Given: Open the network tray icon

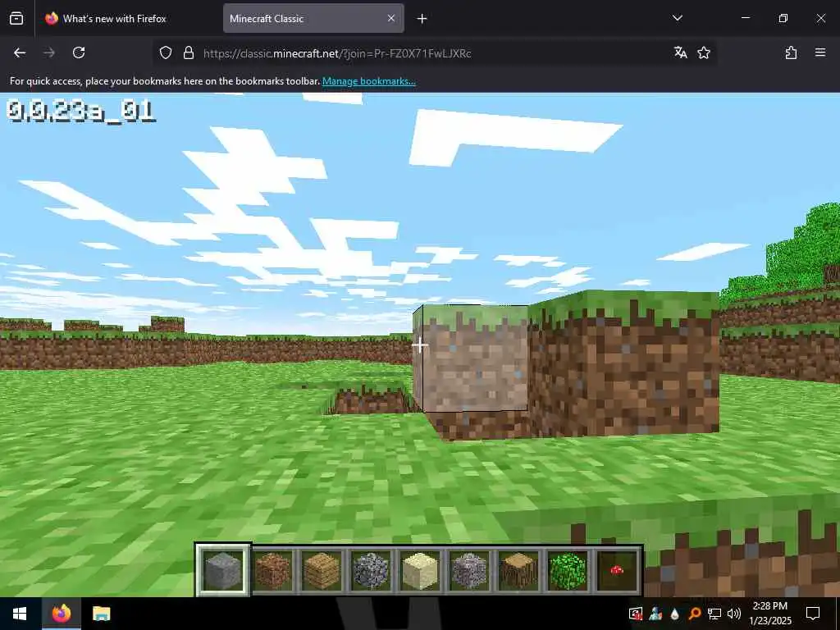Looking at the screenshot, I should pyautogui.click(x=714, y=614).
